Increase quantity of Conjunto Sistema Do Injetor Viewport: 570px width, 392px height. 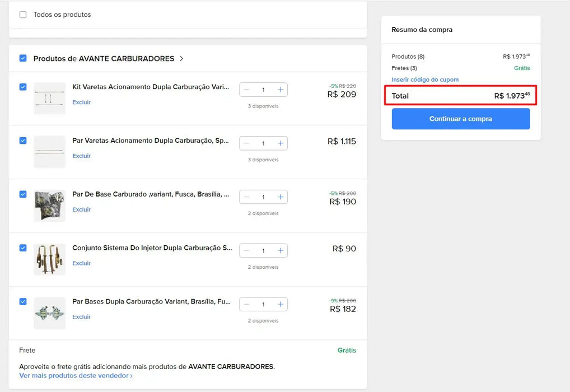281,251
